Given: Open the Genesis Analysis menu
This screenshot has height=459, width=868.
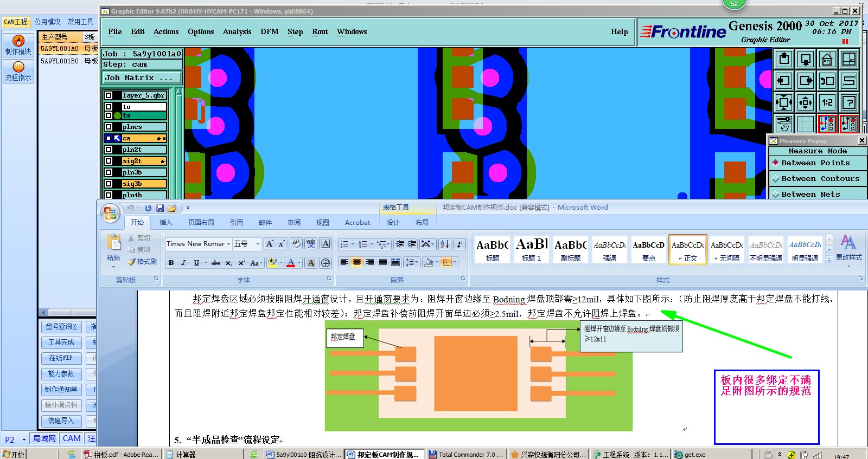Looking at the screenshot, I should (237, 31).
